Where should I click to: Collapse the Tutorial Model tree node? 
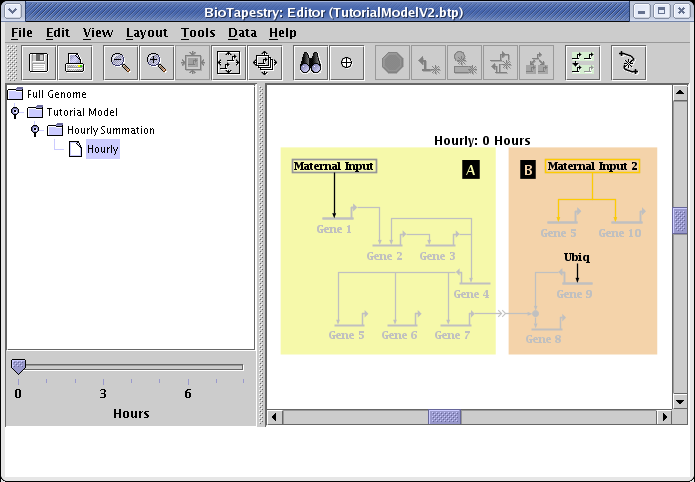click(15, 112)
